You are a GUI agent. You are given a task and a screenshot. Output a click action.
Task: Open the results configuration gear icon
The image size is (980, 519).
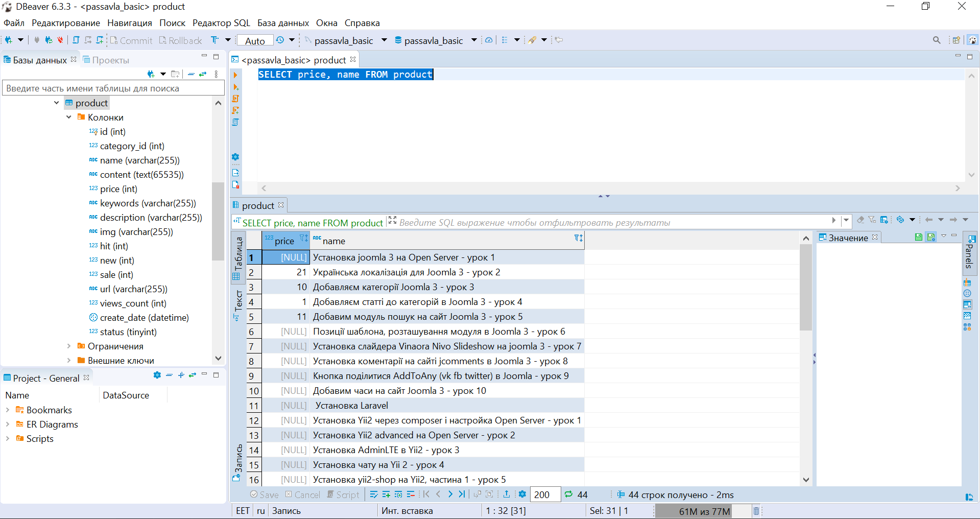coord(522,494)
